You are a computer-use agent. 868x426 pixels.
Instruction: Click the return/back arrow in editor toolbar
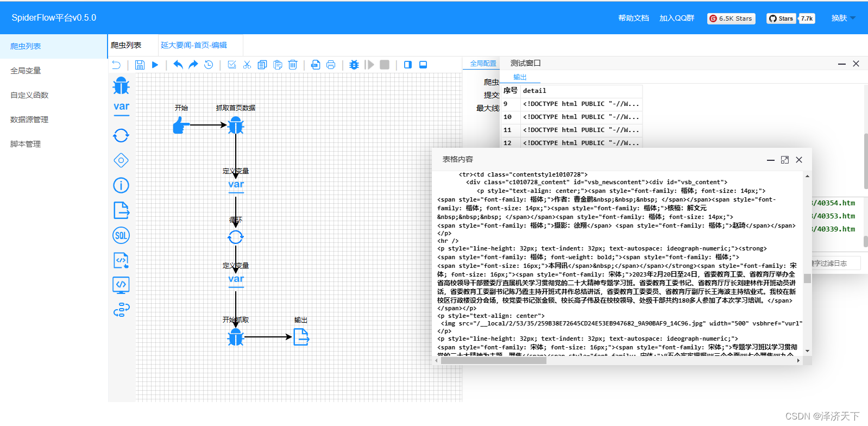click(x=116, y=65)
